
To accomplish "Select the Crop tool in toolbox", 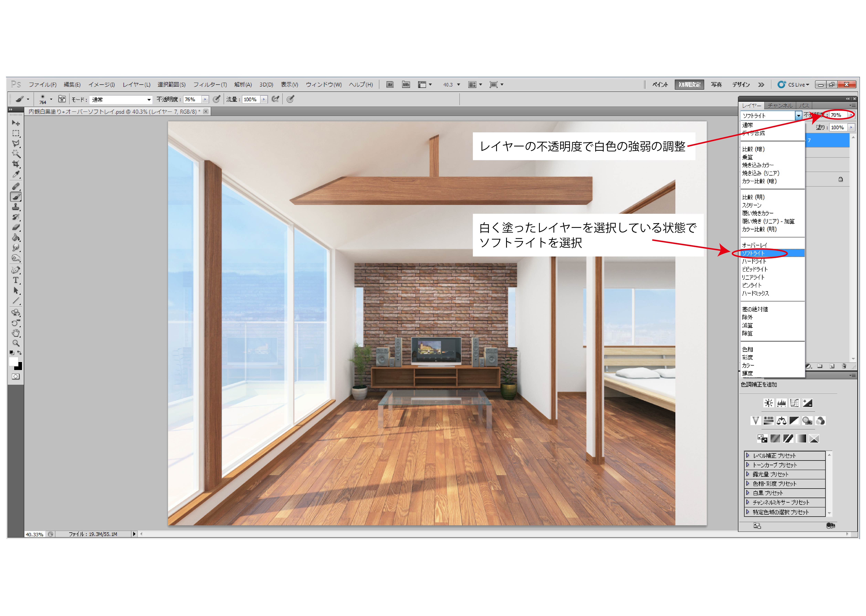I will (15, 164).
